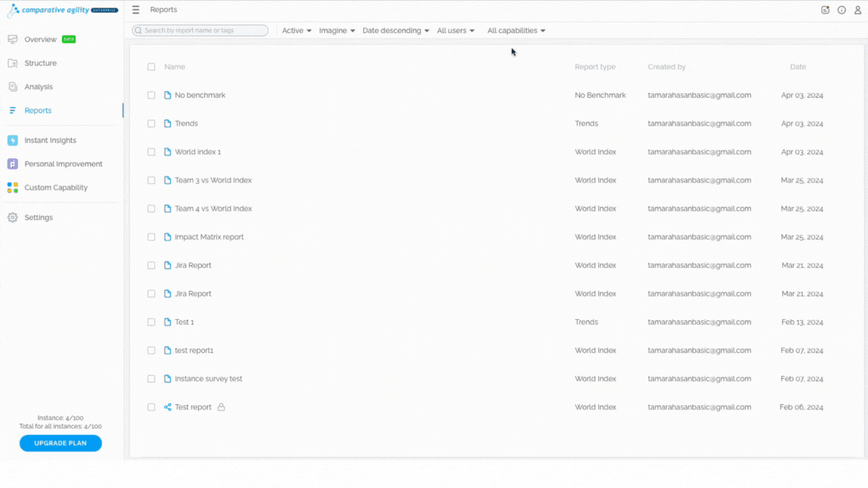Click the info icon in top bar
The image size is (868, 488).
tap(842, 10)
